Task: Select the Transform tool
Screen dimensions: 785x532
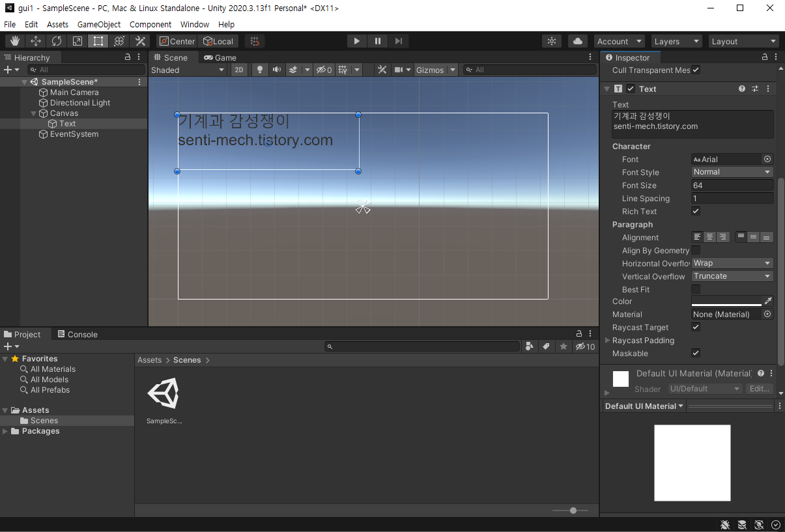Action: (x=119, y=41)
